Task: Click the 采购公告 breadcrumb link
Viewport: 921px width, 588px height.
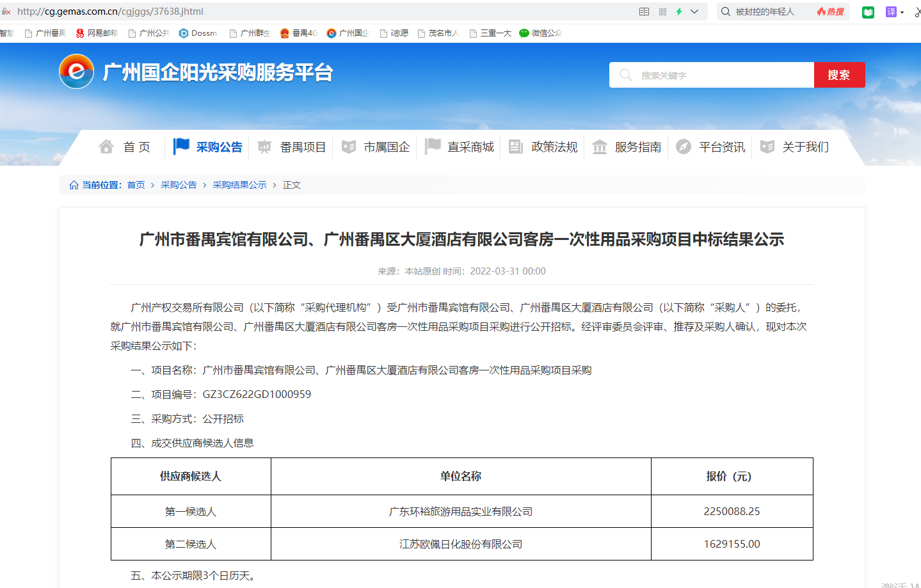Action: [179, 185]
